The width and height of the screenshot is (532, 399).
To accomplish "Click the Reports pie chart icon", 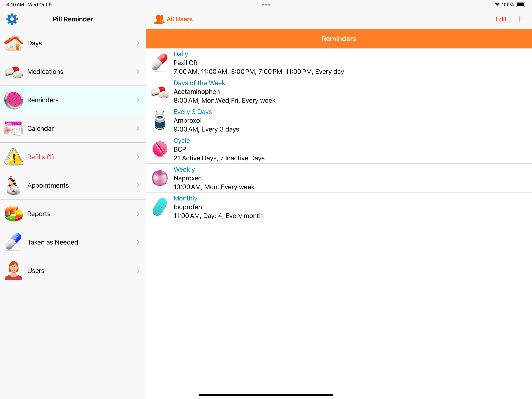I will pos(13,214).
